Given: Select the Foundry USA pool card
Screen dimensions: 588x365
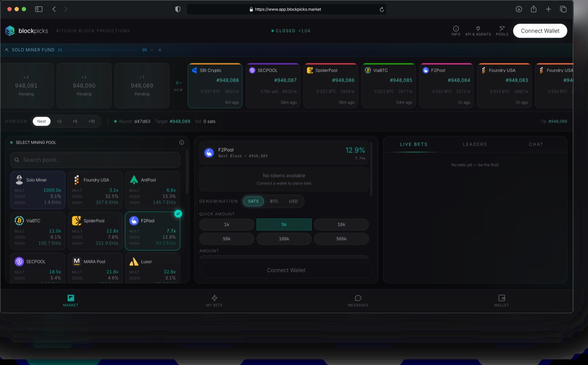Looking at the screenshot, I should click(x=95, y=190).
